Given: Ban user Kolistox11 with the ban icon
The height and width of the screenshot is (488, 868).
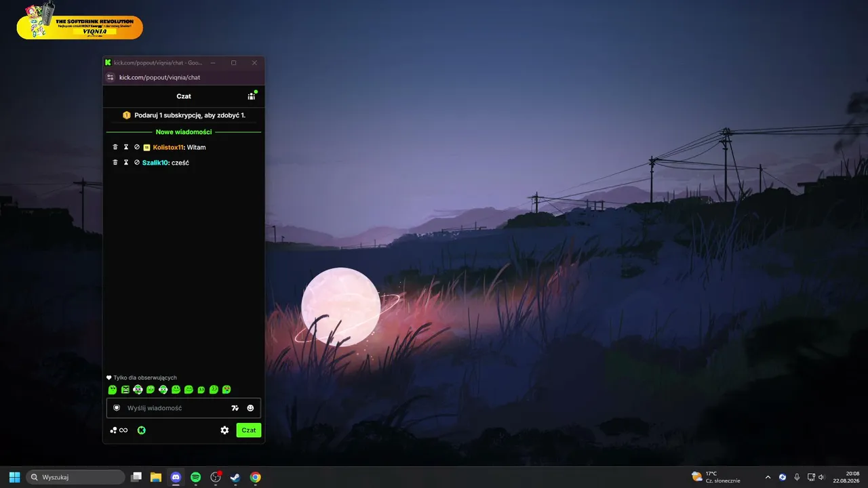Looking at the screenshot, I should [136, 147].
